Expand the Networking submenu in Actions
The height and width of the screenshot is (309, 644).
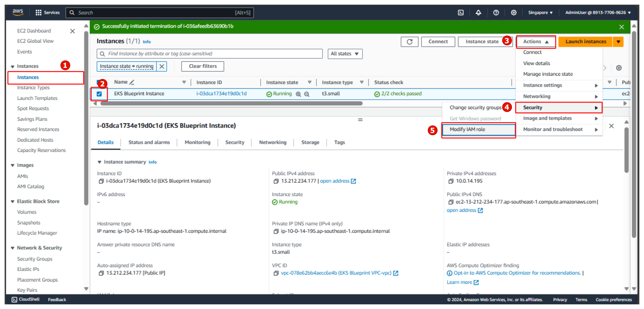pyautogui.click(x=559, y=96)
